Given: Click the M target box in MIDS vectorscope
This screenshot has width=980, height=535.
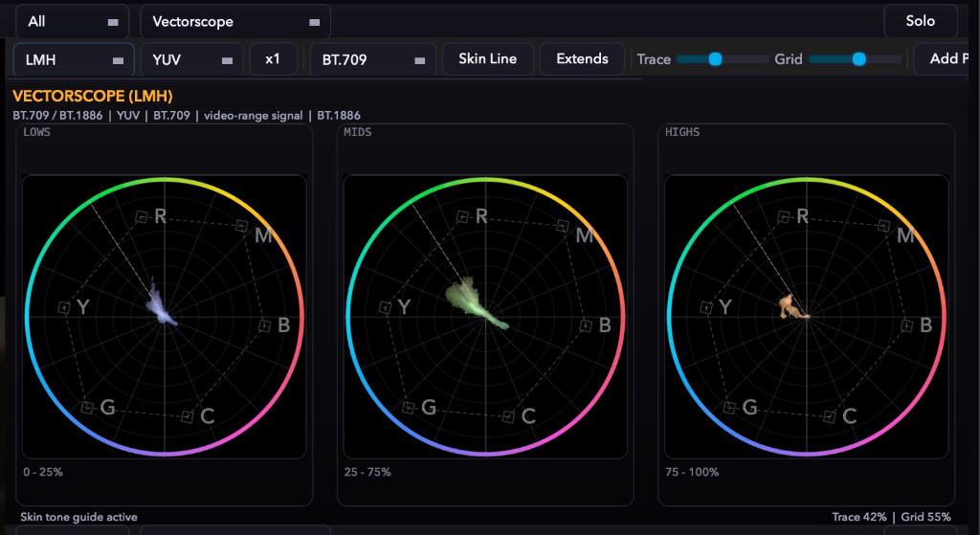Looking at the screenshot, I should pyautogui.click(x=563, y=226).
